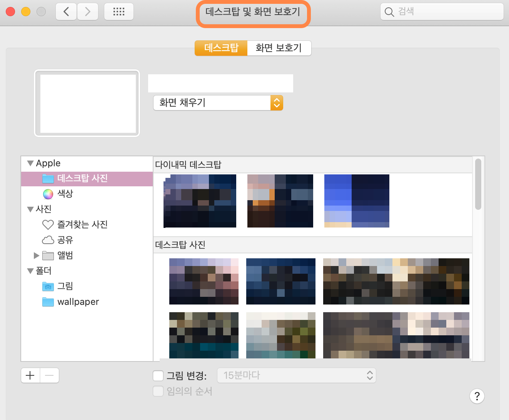Close the window with the red button
Image resolution: width=509 pixels, height=420 pixels.
pos(10,12)
